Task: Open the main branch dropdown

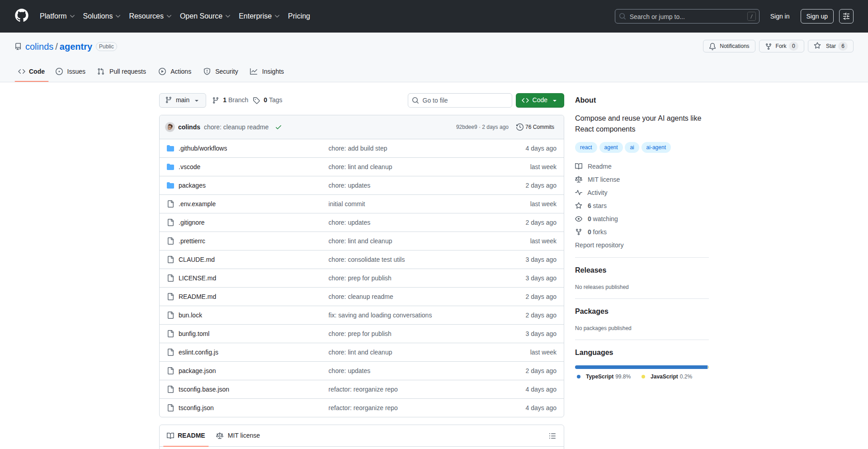Action: click(x=182, y=100)
